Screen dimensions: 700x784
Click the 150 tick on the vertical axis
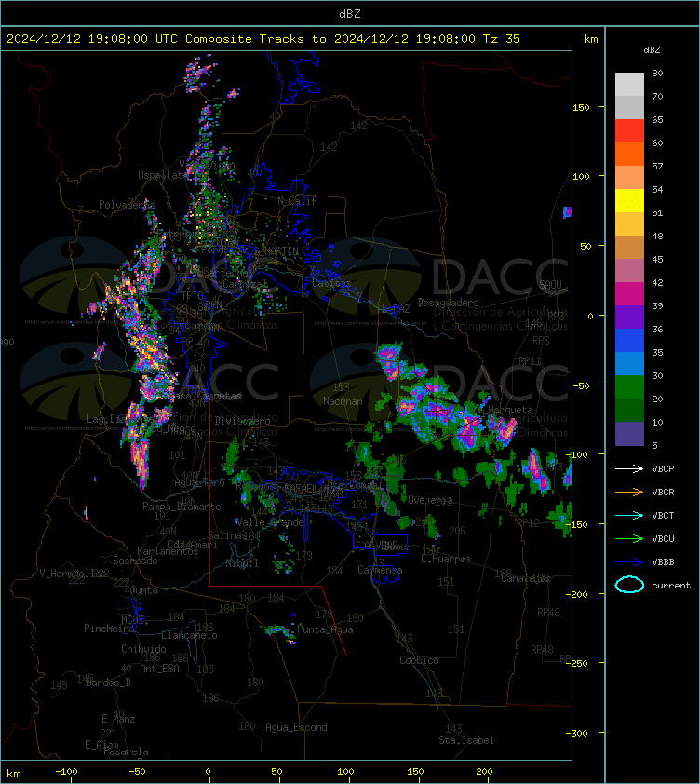[x=581, y=107]
